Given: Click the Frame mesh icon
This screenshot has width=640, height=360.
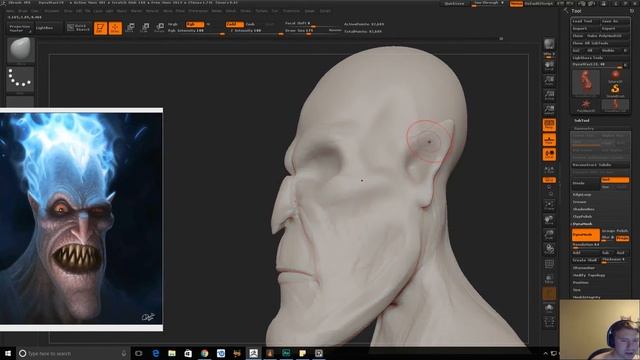Looking at the screenshot, I should coord(549,204).
